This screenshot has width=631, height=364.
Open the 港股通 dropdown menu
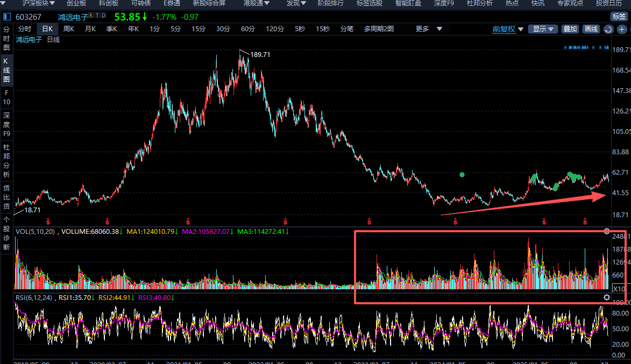pos(257,3)
